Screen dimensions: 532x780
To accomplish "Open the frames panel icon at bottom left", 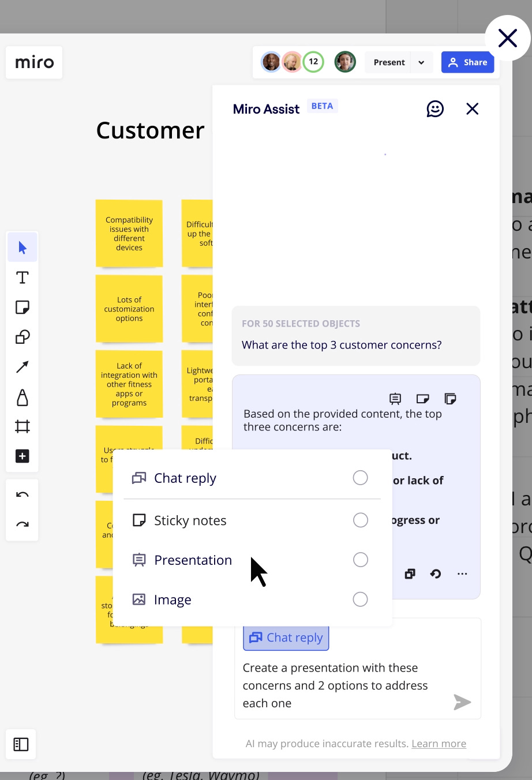I will coord(21,744).
